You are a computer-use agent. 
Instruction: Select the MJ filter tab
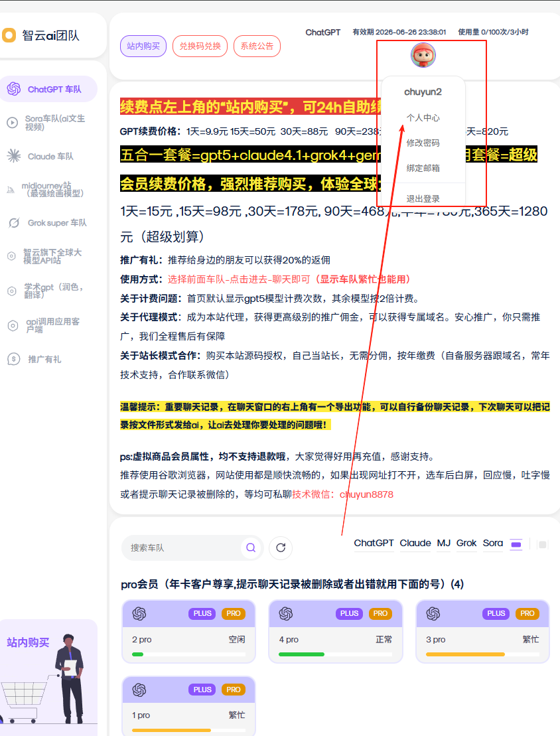pyautogui.click(x=443, y=543)
